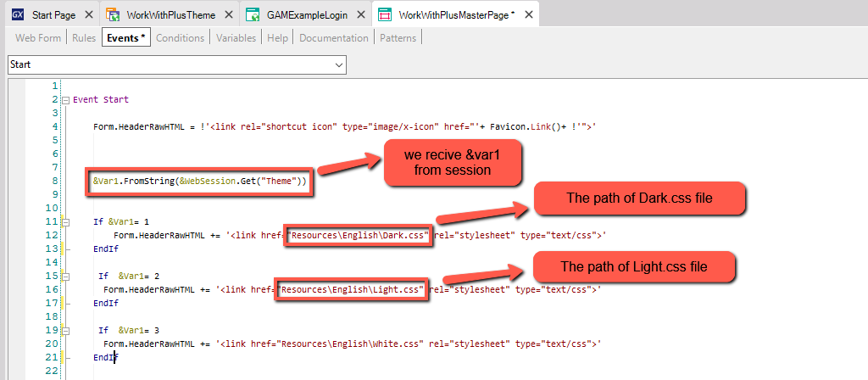Select the WorkWithPlusMasterPage tab
The width and height of the screenshot is (868, 380).
tap(454, 15)
